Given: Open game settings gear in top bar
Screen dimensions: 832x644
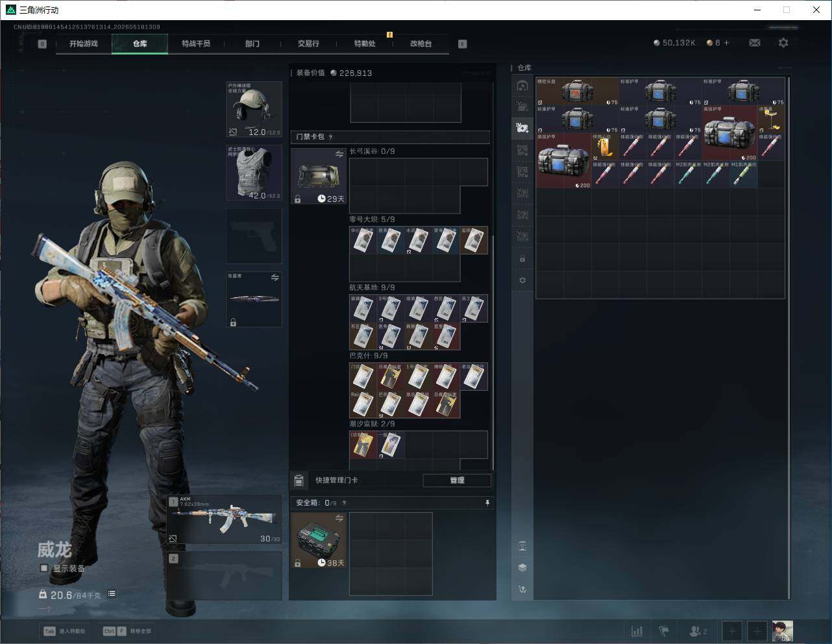Looking at the screenshot, I should (783, 43).
